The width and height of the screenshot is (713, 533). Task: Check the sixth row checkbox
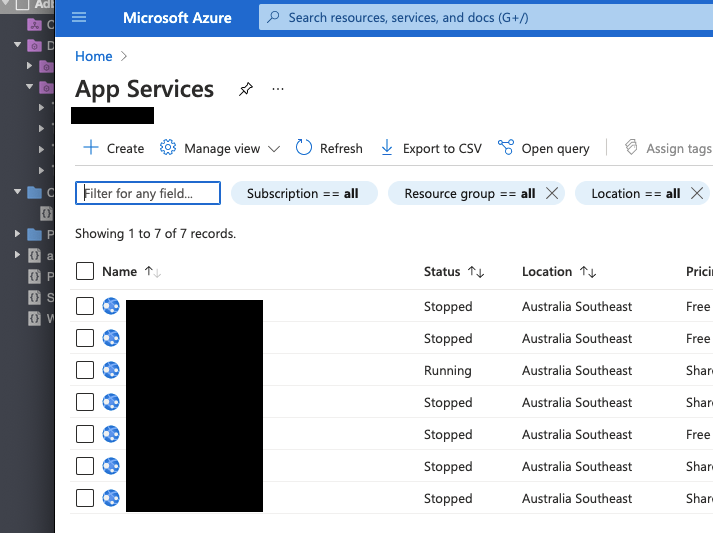[x=85, y=466]
